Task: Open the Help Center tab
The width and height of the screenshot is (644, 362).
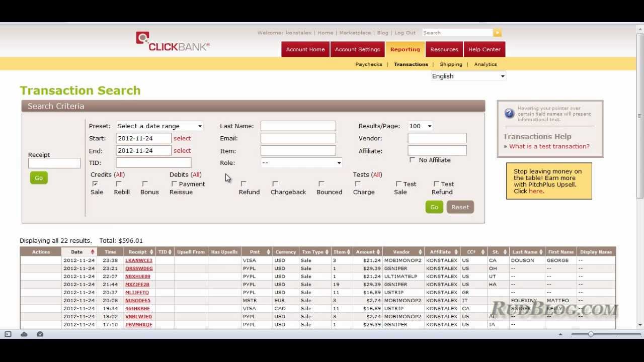Action: 485,49
